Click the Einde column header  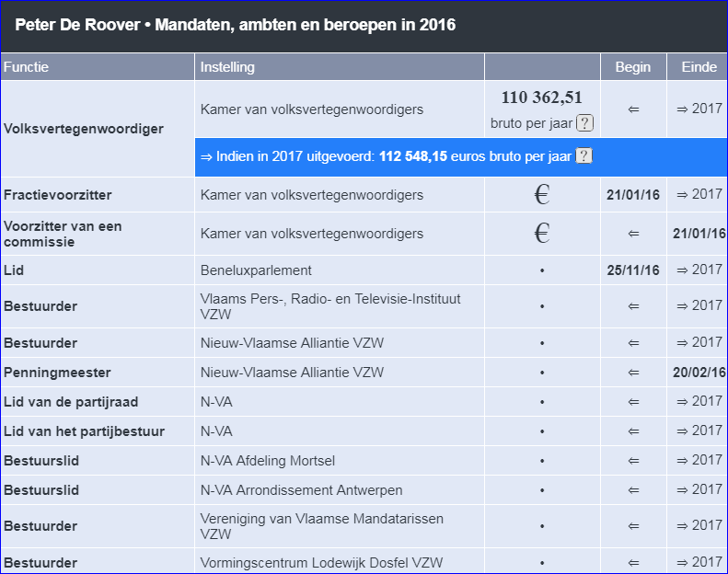point(699,67)
